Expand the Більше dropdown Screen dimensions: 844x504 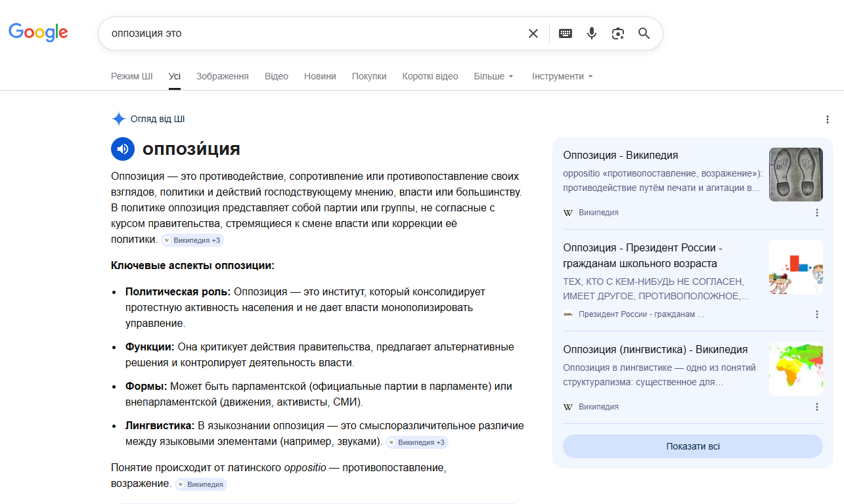tap(494, 76)
